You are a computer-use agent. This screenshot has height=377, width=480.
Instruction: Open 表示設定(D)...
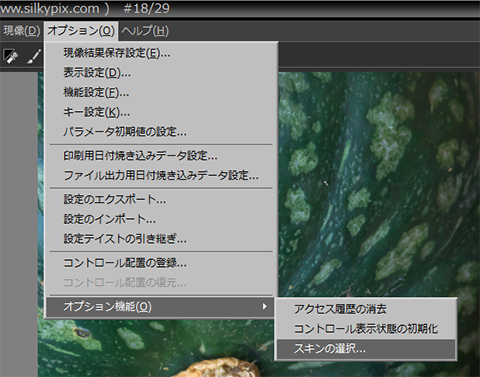pos(161,73)
